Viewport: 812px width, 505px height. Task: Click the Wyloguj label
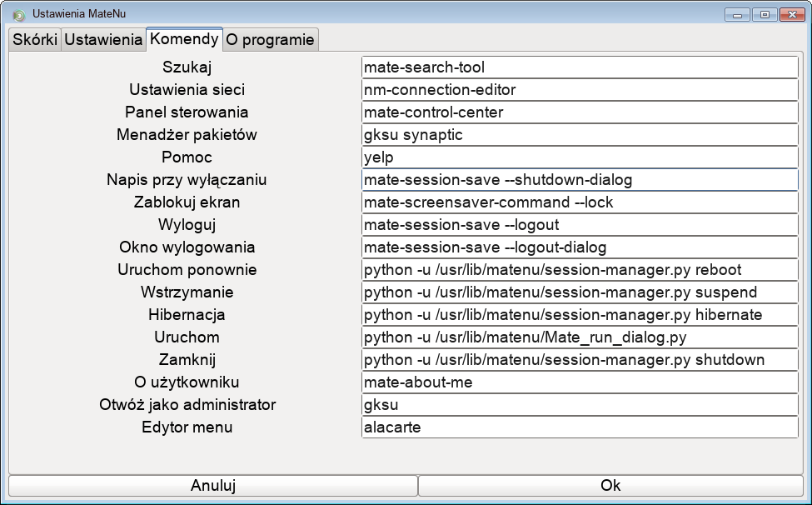(187, 225)
